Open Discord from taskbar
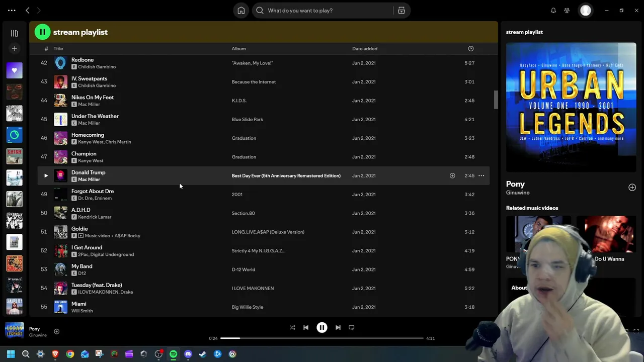Screen dimensions: 644x362 click(188, 354)
